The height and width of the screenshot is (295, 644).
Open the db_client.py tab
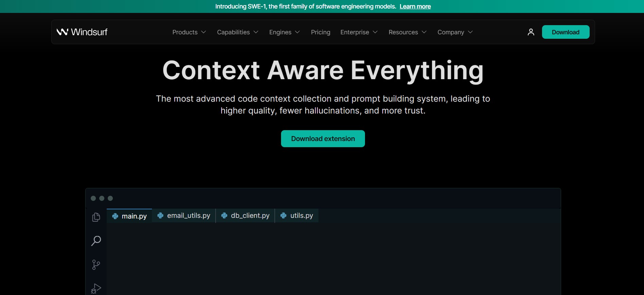click(245, 215)
